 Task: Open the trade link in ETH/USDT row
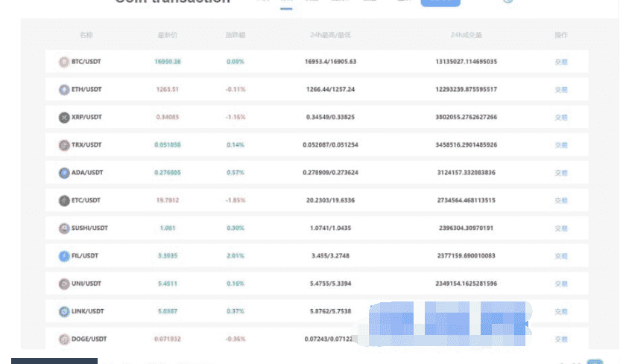click(561, 90)
